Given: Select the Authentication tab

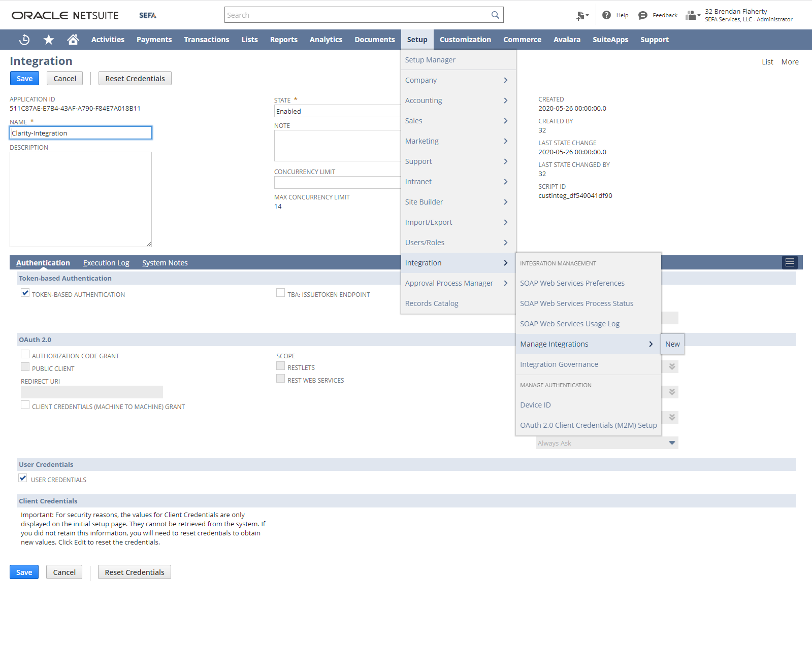Looking at the screenshot, I should point(43,263).
